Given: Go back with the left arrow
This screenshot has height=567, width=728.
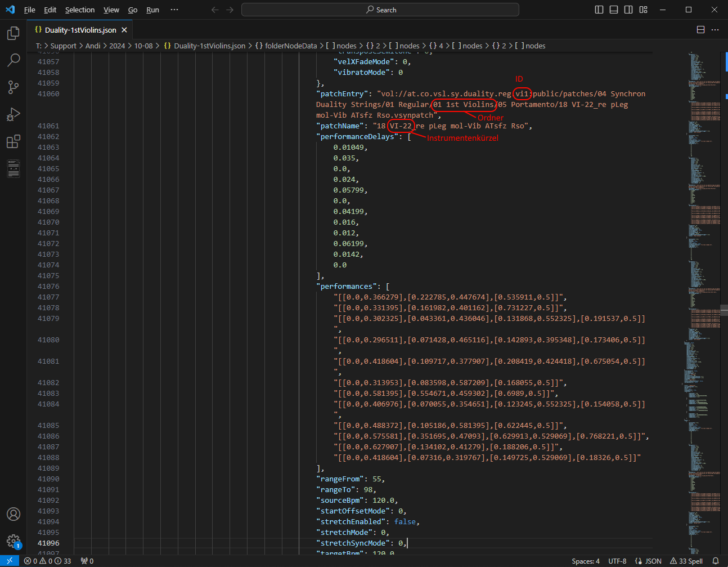Looking at the screenshot, I should 215,10.
